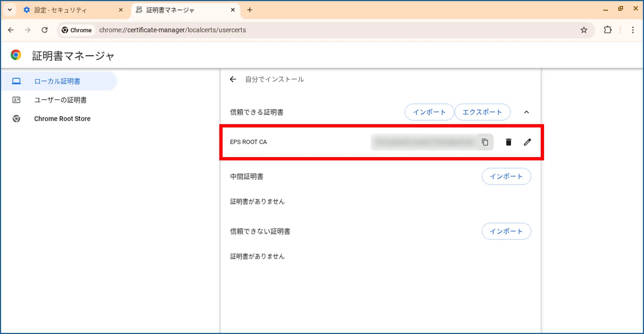
Task: Select ユーザーの証明書 in the sidebar
Action: tap(60, 100)
